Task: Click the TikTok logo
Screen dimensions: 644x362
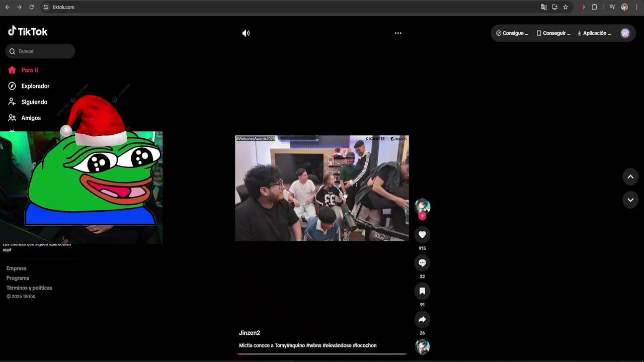Action: (x=28, y=32)
